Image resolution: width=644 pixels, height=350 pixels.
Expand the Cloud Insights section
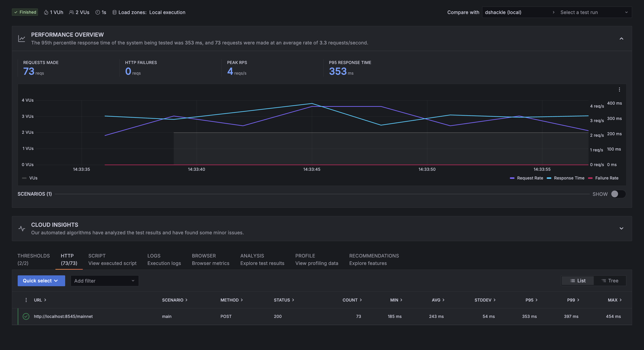point(621,228)
